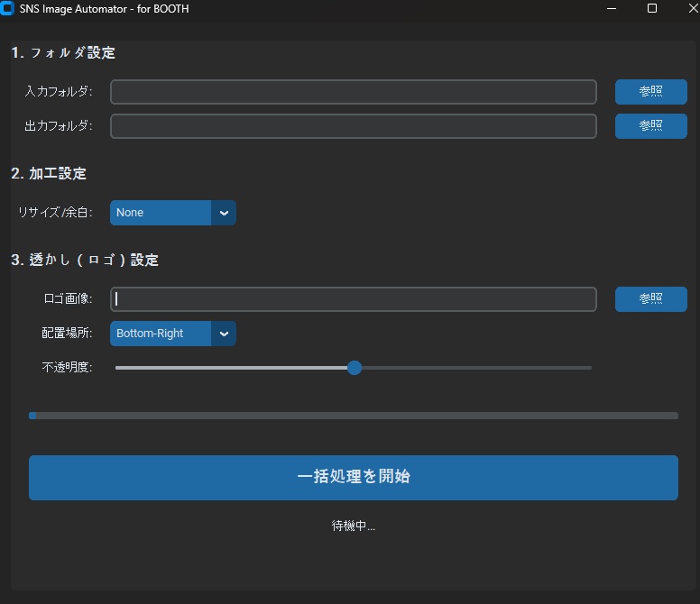Click the 不透明度: label
Image resolution: width=700 pixels, height=604 pixels.
(67, 368)
